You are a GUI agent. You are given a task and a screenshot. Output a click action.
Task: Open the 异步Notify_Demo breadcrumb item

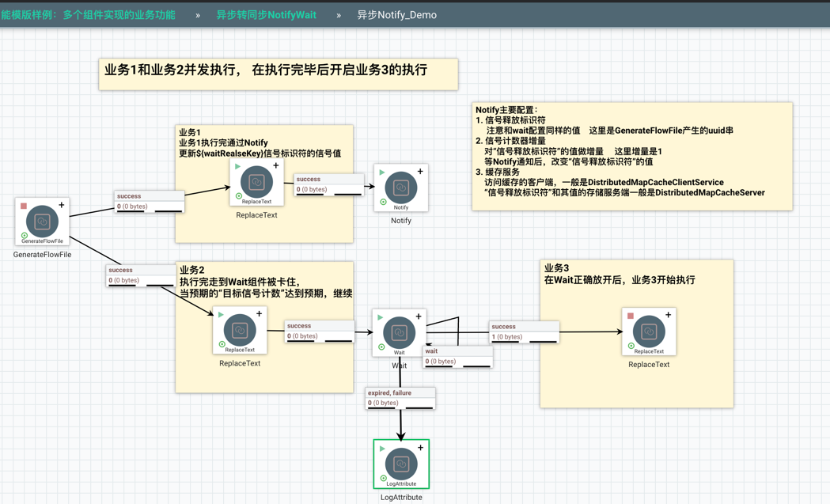[396, 15]
